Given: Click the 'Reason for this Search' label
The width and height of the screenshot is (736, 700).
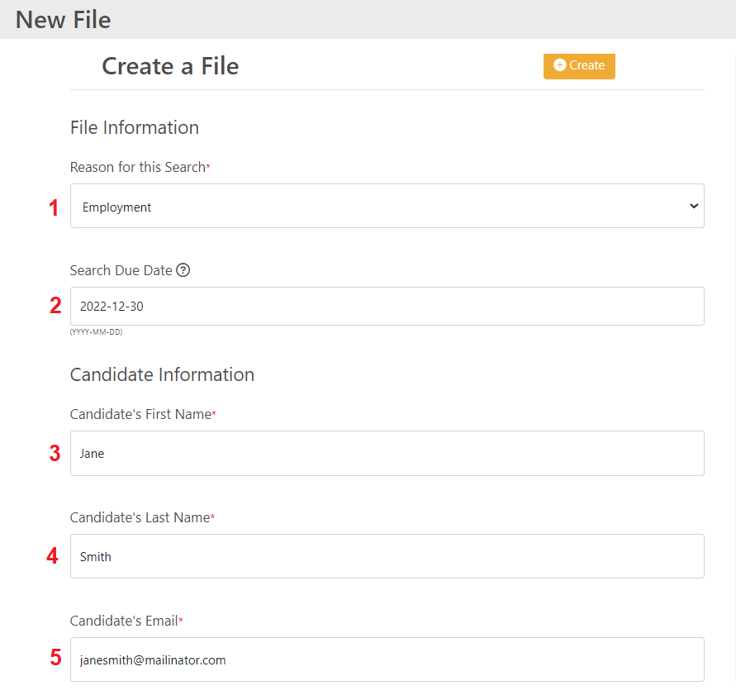Looking at the screenshot, I should point(138,167).
